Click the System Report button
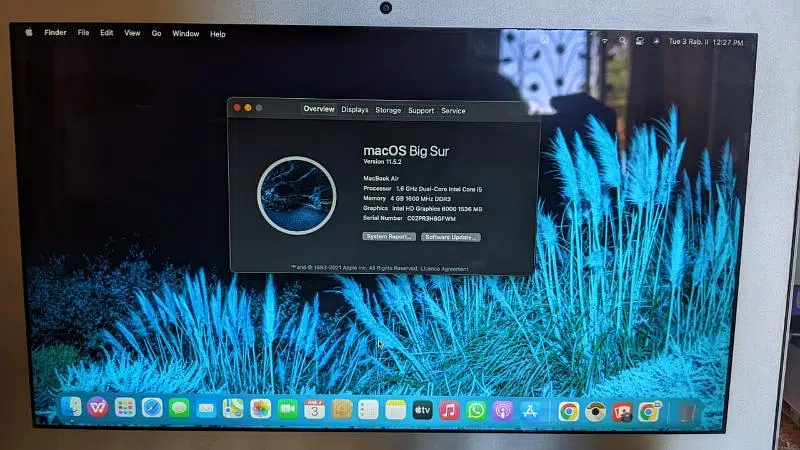The height and width of the screenshot is (450, 800). click(x=389, y=237)
